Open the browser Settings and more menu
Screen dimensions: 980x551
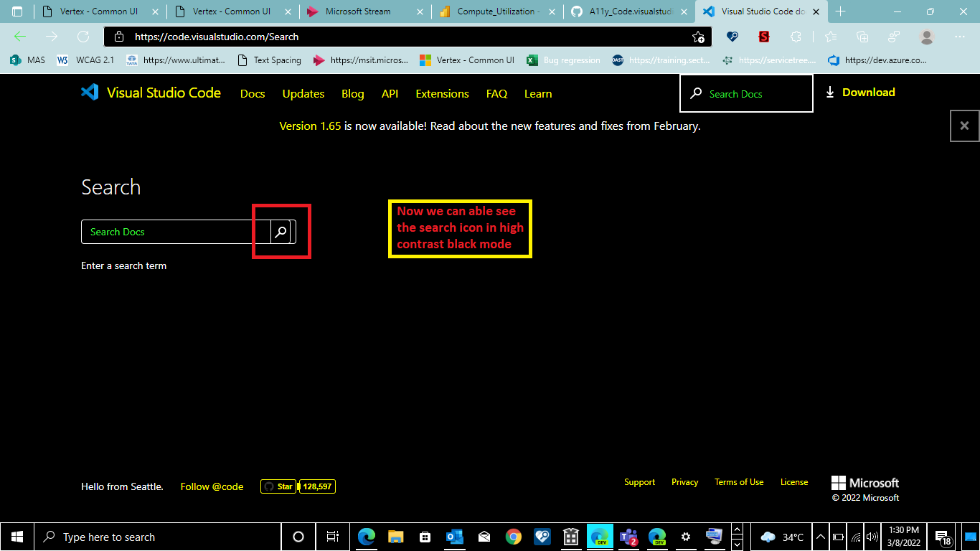pos(960,37)
